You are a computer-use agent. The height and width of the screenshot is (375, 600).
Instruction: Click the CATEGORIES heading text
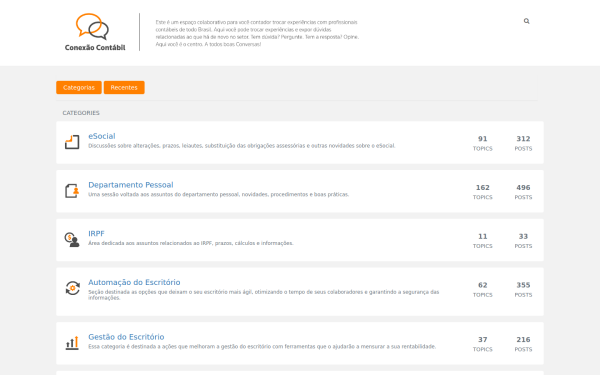coord(81,113)
